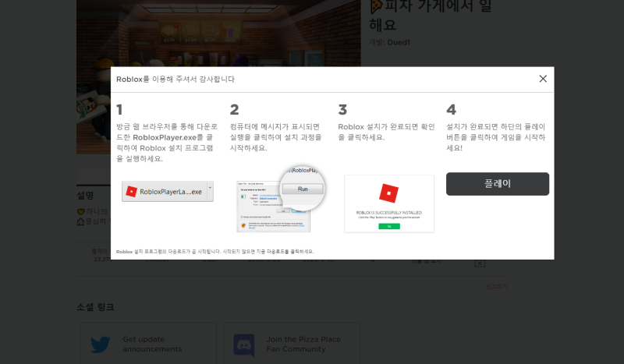The image size is (624, 364).
Task: Click the step 1 instruction text mentioning RobloxPlayer.exe
Action: pos(167,143)
